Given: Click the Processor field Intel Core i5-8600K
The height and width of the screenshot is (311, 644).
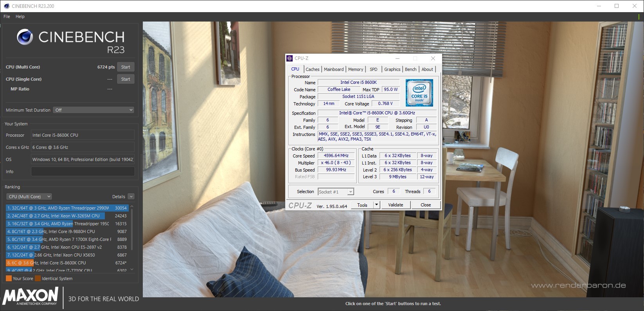Looking at the screenshot, I should coord(83,135).
